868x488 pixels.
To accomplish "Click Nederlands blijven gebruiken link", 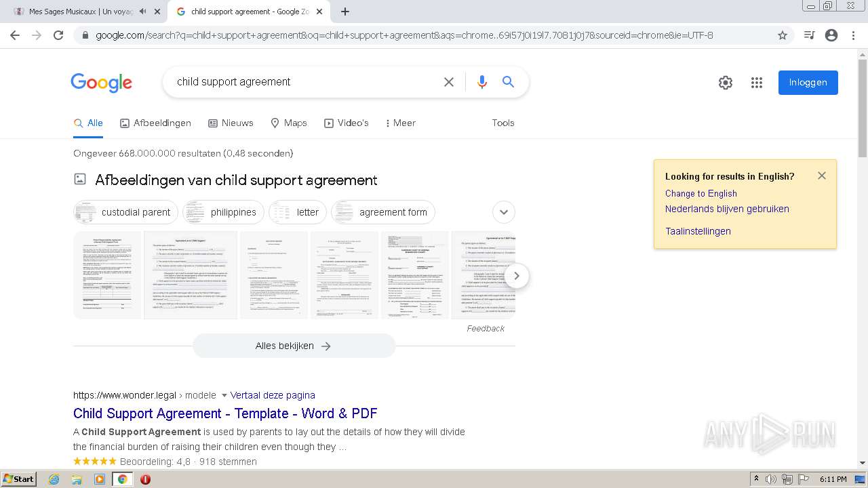I will click(x=727, y=209).
